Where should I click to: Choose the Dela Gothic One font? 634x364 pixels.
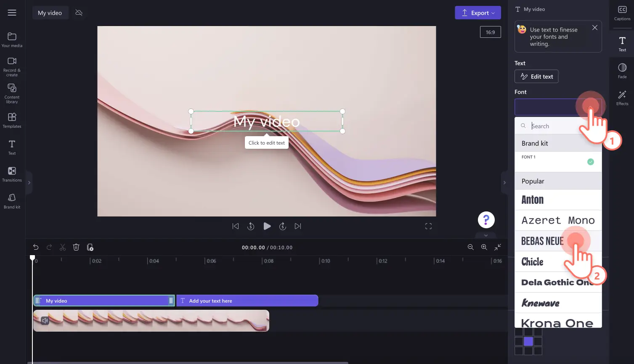(558, 282)
